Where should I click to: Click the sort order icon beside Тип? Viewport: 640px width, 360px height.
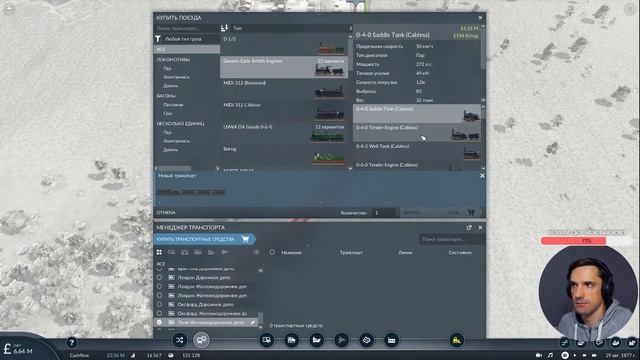[224, 28]
